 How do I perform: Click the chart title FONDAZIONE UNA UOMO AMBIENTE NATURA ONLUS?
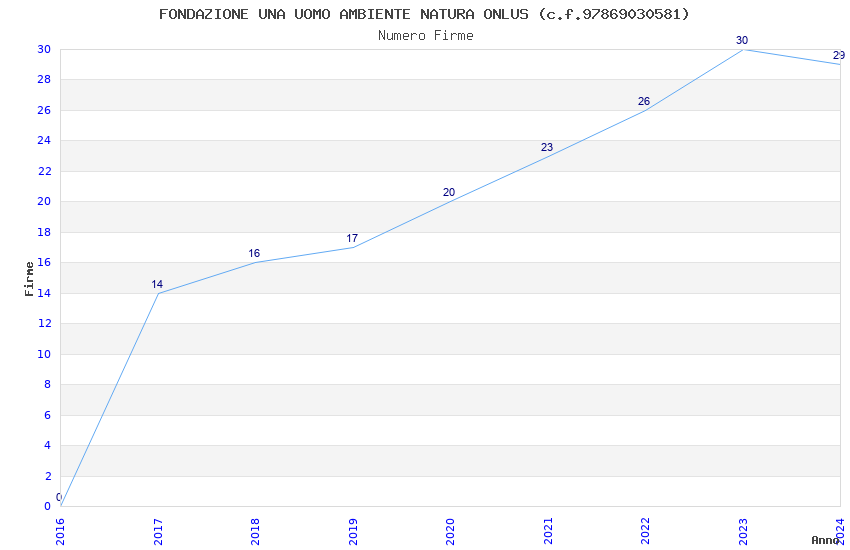(424, 14)
